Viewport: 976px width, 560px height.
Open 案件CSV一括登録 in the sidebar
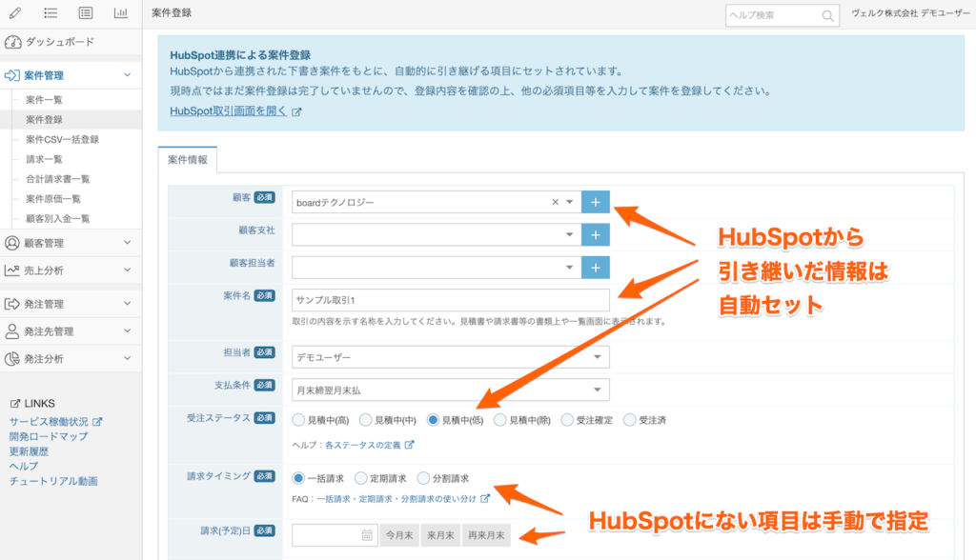click(x=62, y=139)
